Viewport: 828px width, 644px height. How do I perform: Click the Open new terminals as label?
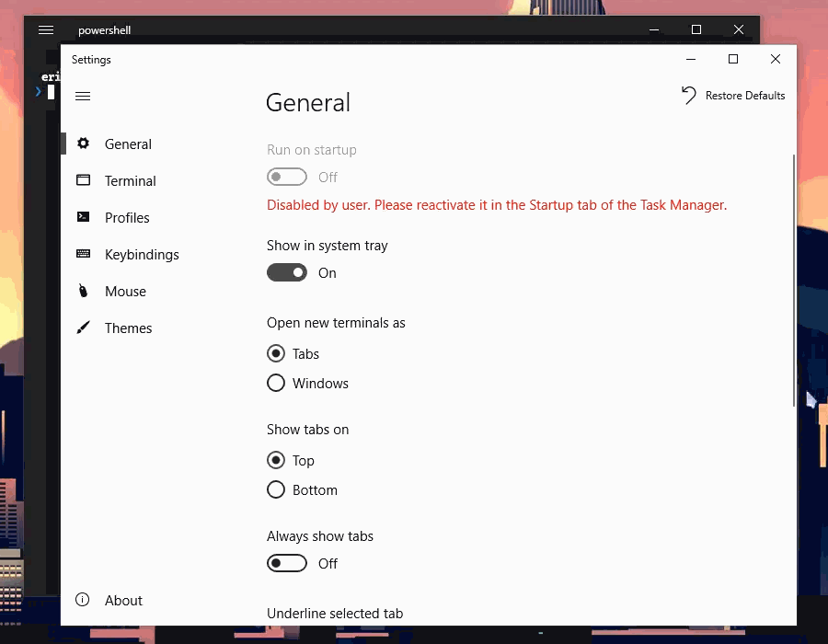[x=336, y=323]
